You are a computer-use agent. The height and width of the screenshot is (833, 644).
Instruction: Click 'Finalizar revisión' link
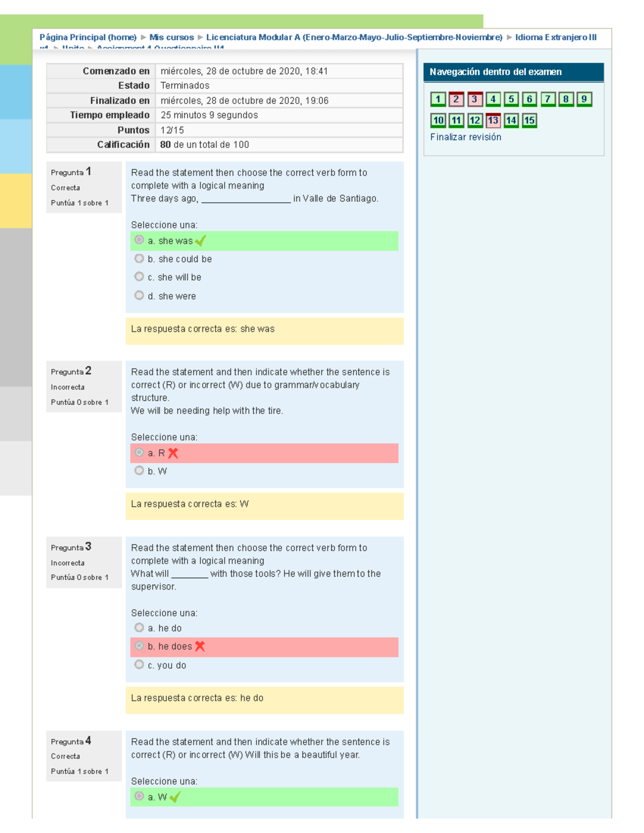point(466,137)
